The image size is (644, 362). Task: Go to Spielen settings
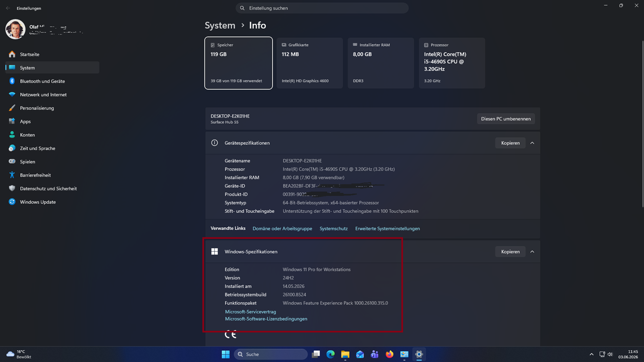coord(52,162)
